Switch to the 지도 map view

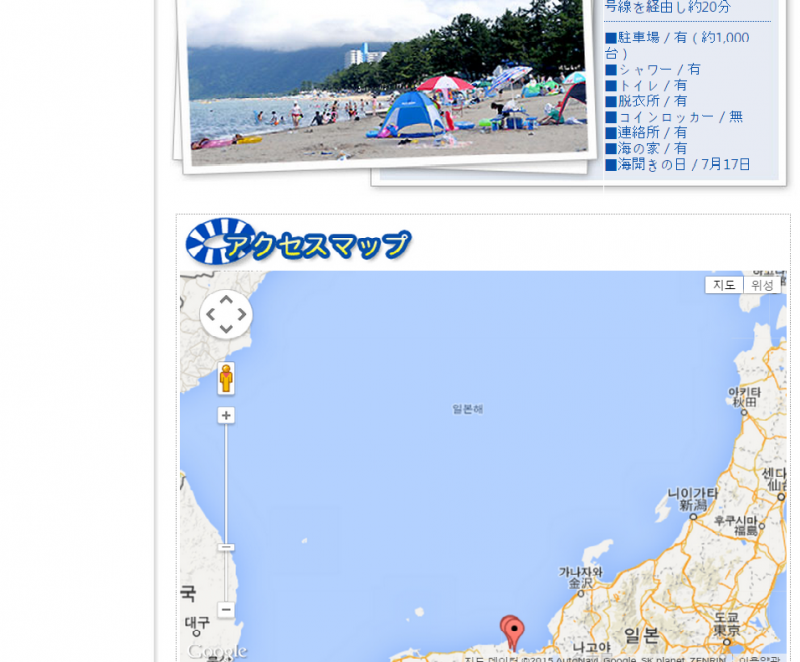(x=724, y=285)
